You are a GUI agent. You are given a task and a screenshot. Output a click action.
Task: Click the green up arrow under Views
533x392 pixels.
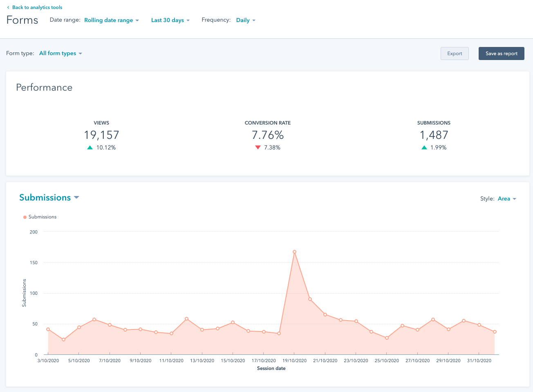90,148
